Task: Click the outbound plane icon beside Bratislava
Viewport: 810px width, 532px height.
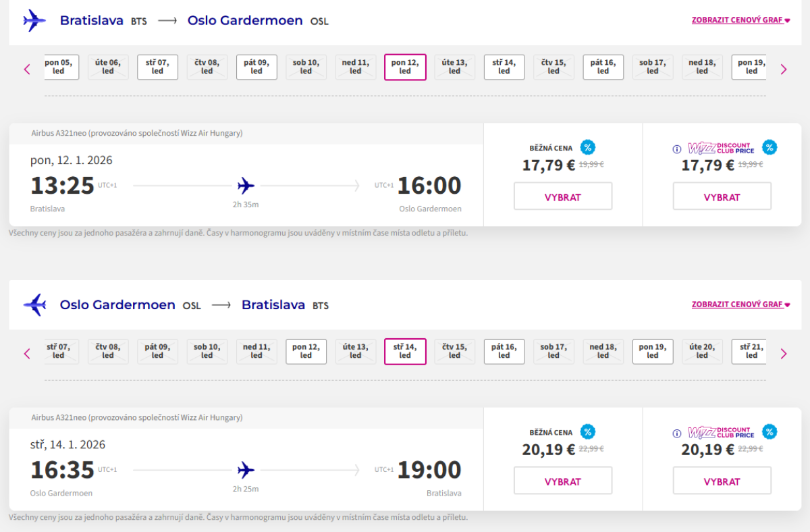Action: coord(34,20)
